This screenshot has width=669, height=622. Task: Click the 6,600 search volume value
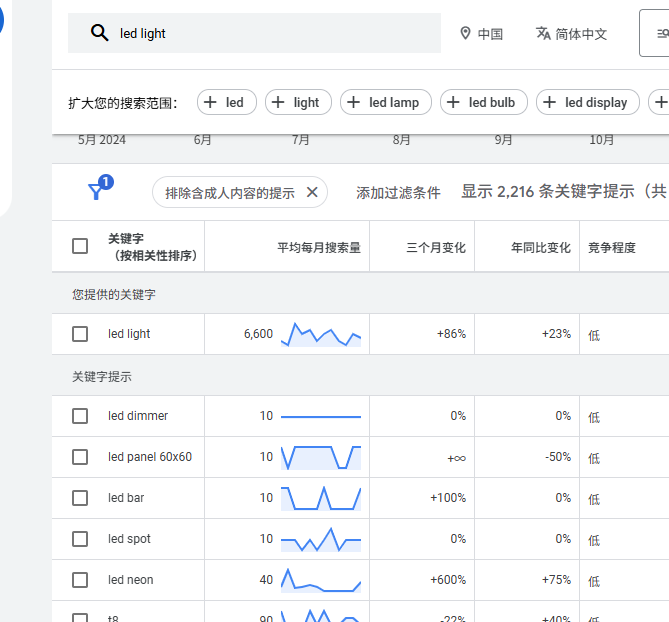[x=258, y=334]
